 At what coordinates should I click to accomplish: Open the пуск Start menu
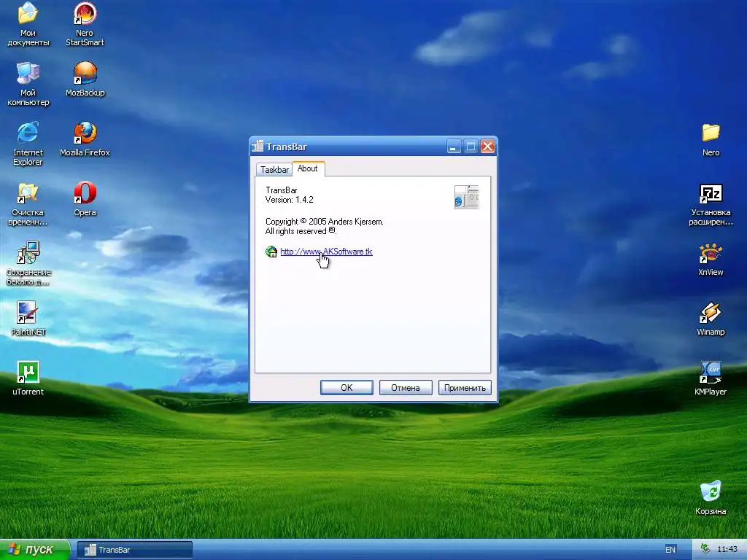tap(35, 550)
